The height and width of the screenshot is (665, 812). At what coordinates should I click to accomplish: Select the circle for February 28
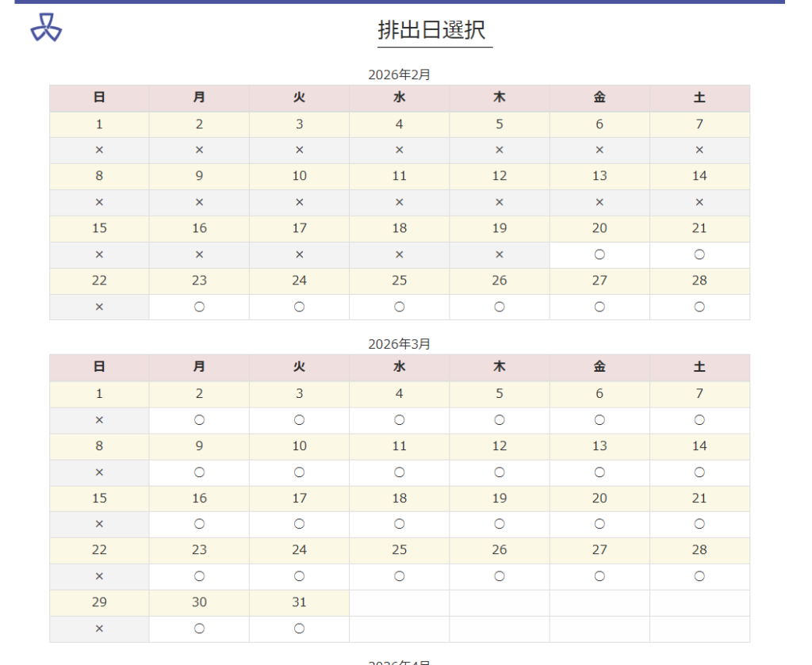699,307
